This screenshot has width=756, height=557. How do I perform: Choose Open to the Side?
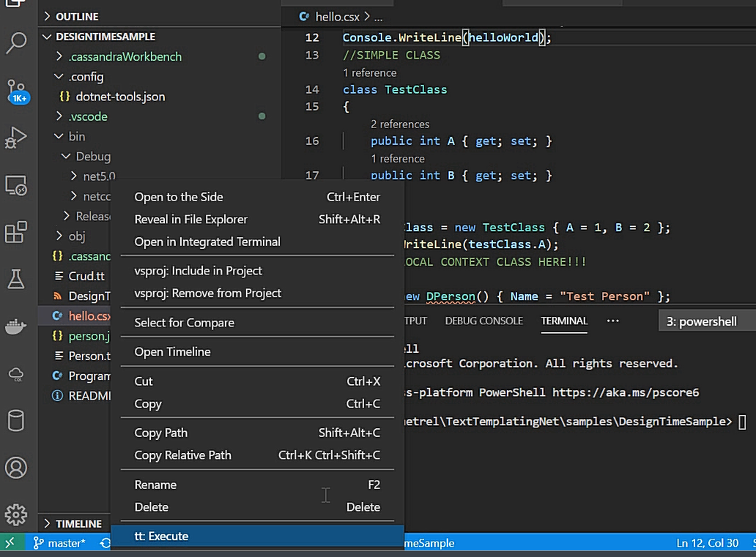coord(257,197)
